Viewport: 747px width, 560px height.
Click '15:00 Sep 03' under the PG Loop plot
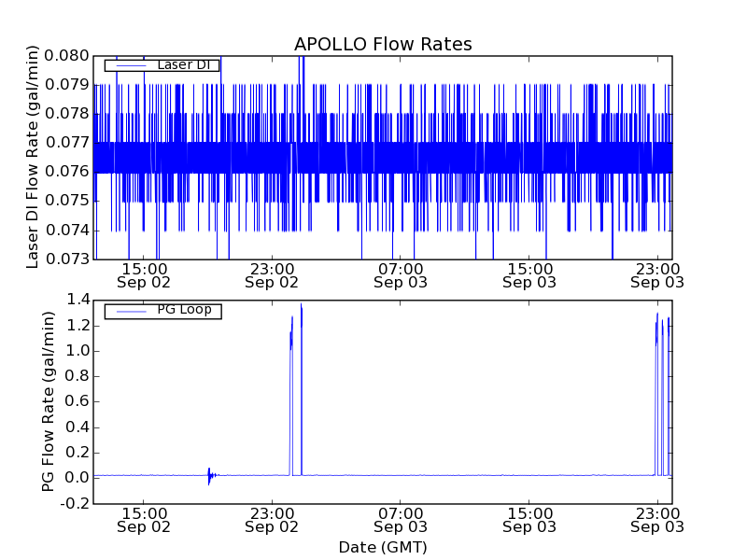529,520
